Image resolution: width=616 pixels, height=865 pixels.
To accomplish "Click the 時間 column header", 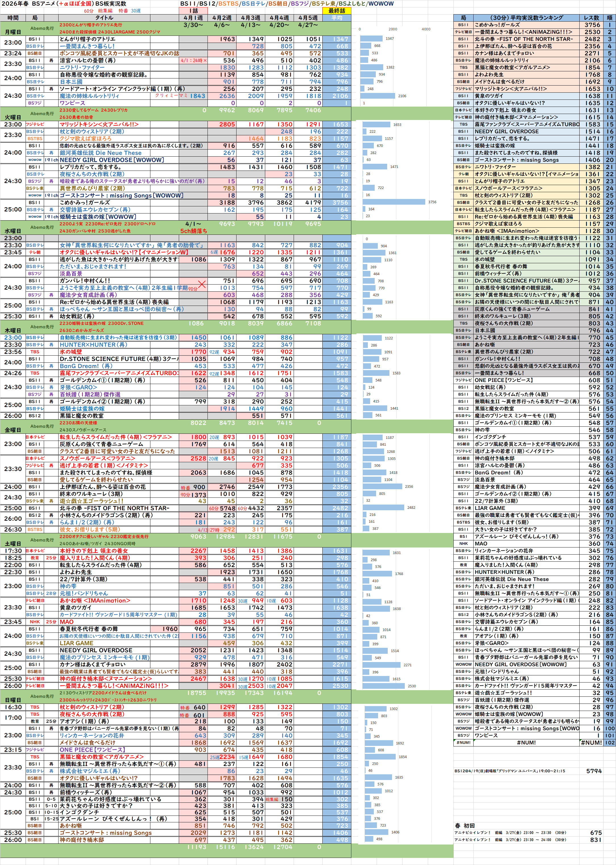I will pos(13,18).
